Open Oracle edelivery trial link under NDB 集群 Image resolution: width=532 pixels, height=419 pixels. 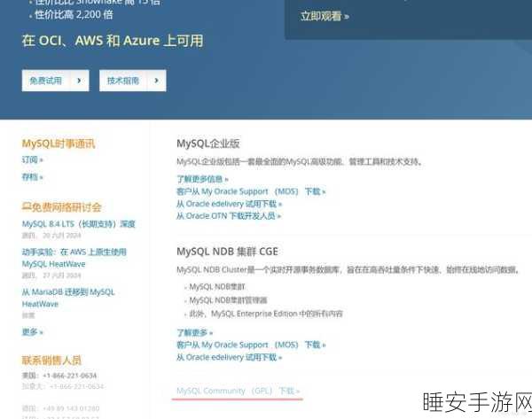[229, 357]
